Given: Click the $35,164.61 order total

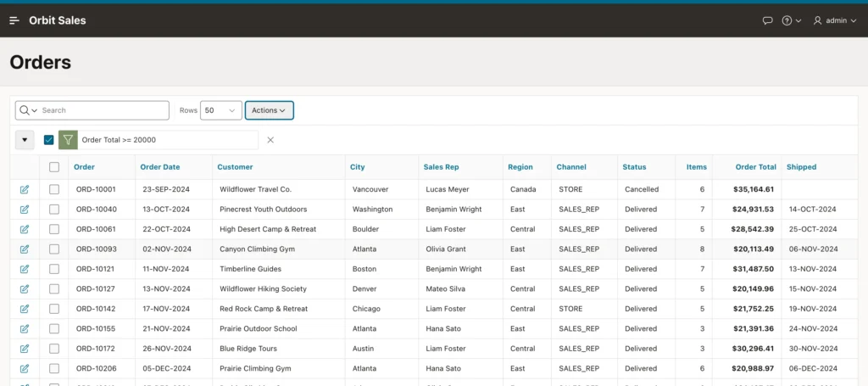Looking at the screenshot, I should click(x=754, y=189).
